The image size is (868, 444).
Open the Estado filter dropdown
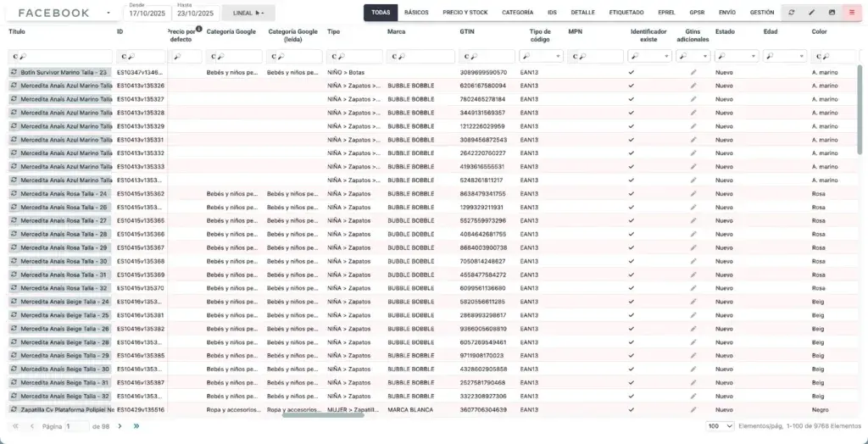753,56
